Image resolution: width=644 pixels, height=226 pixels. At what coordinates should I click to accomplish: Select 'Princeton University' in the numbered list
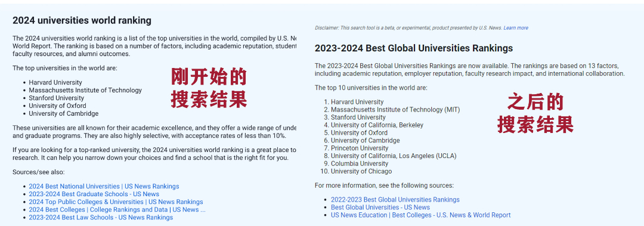point(360,148)
